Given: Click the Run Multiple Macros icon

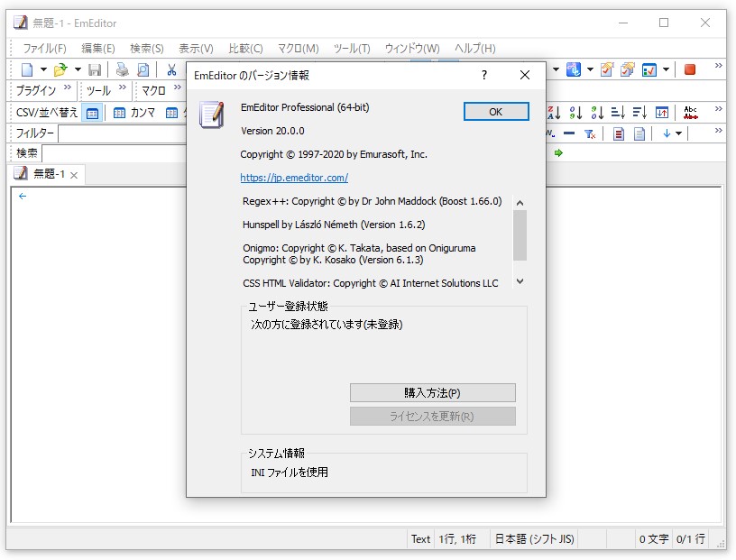Looking at the screenshot, I should [625, 69].
